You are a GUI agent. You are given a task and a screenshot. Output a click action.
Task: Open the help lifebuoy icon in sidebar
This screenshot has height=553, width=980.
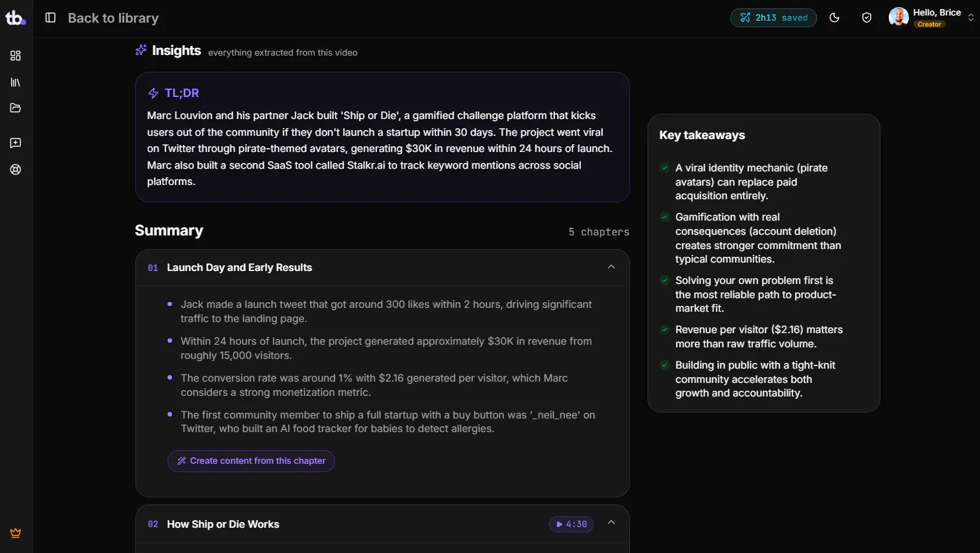tap(16, 169)
